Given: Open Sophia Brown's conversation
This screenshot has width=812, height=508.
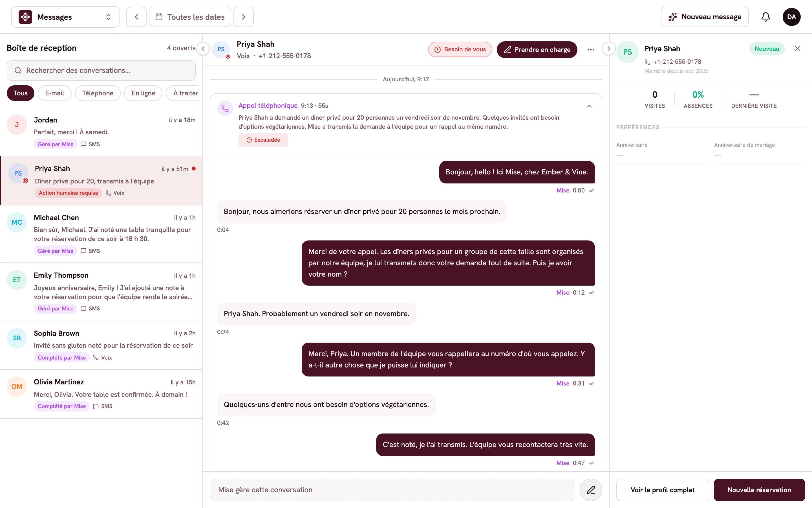Looking at the screenshot, I should [101, 345].
